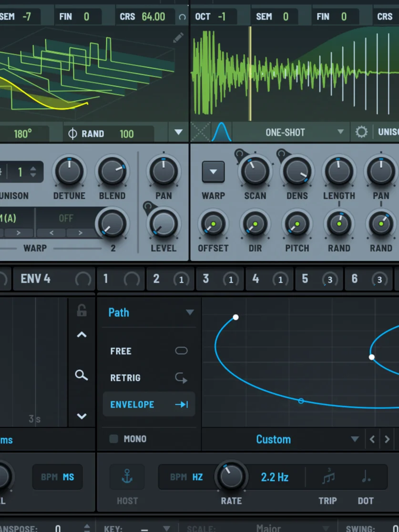Viewport: 399px width, 532px height.
Task: Open the KEY selection dropdown
Action: click(166, 528)
